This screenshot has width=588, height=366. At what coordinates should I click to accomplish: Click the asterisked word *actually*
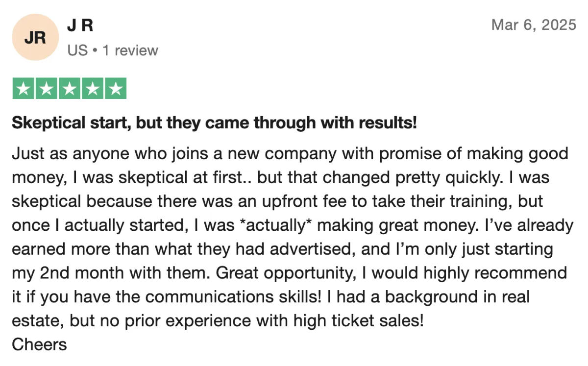pyautogui.click(x=279, y=225)
